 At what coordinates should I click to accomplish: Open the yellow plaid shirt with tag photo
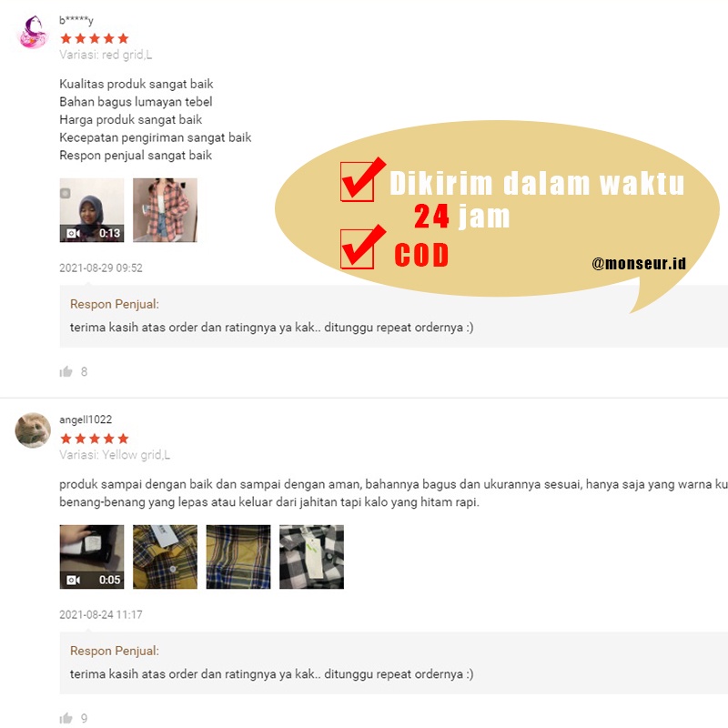(x=165, y=557)
